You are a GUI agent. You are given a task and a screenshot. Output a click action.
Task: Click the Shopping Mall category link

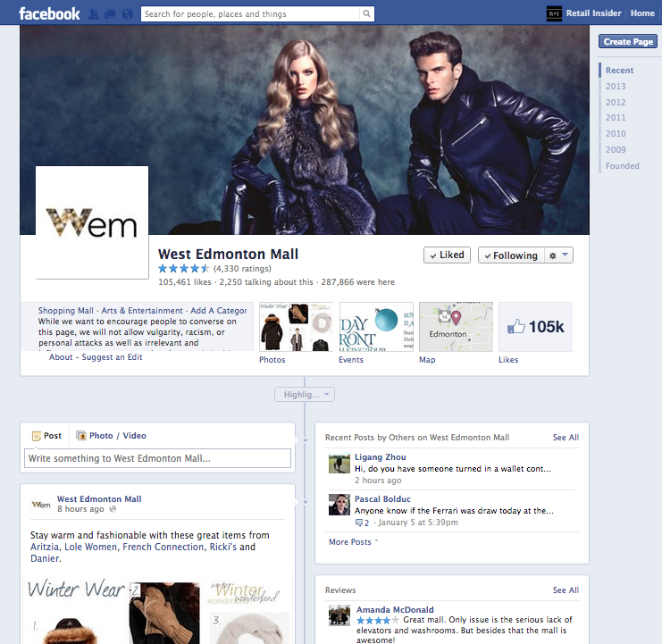pyautogui.click(x=66, y=311)
